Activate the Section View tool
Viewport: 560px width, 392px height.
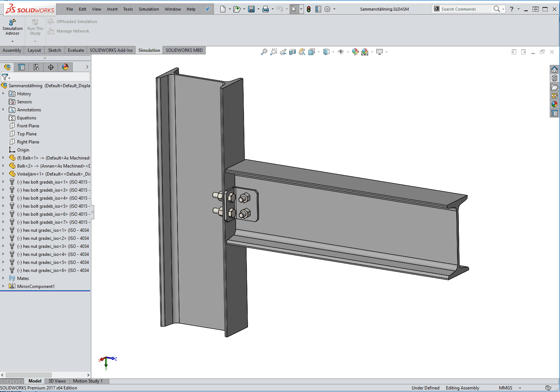pyautogui.click(x=293, y=52)
